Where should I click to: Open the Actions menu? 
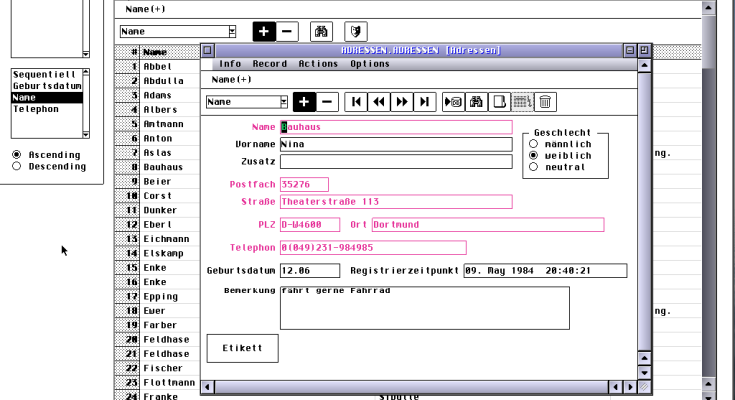click(x=318, y=64)
